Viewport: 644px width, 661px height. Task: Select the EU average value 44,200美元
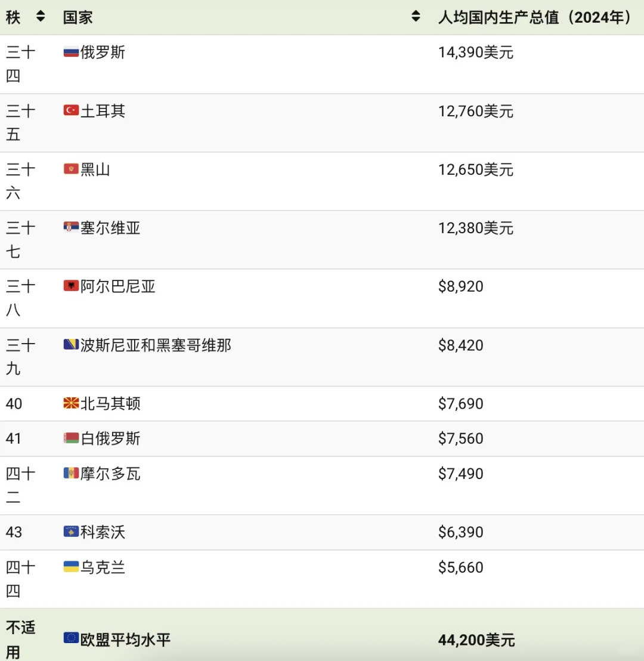click(476, 640)
